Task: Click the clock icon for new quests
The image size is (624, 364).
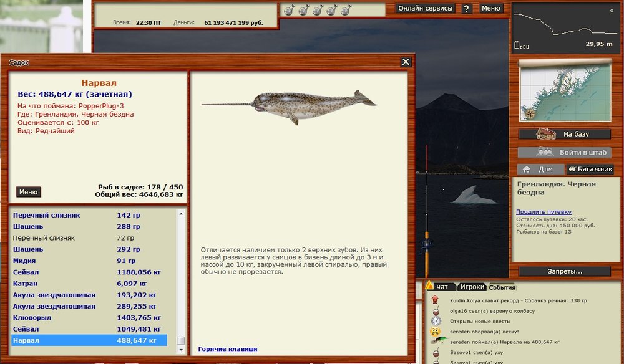Action: click(435, 321)
